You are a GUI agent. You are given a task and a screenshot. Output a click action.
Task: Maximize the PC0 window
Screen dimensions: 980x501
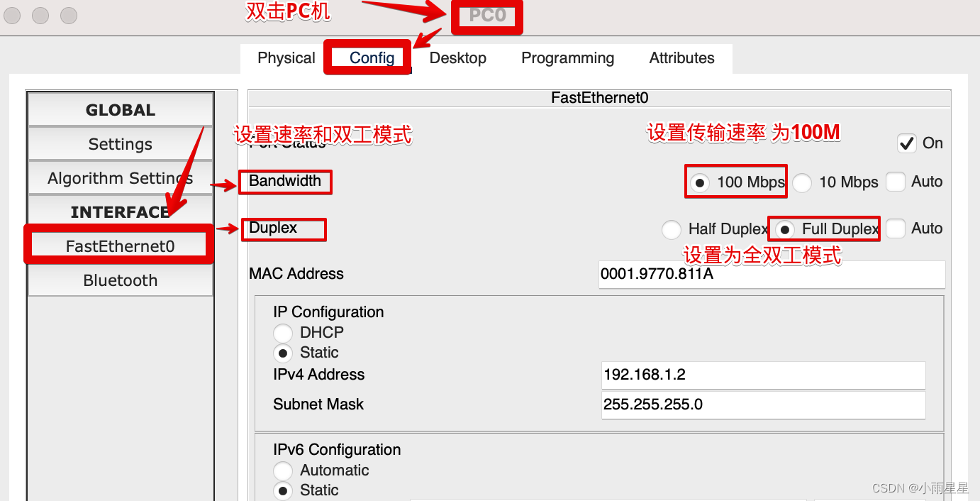click(68, 15)
